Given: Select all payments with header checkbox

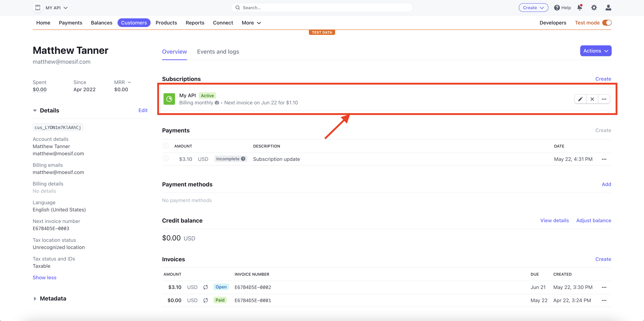Looking at the screenshot, I should tap(166, 145).
